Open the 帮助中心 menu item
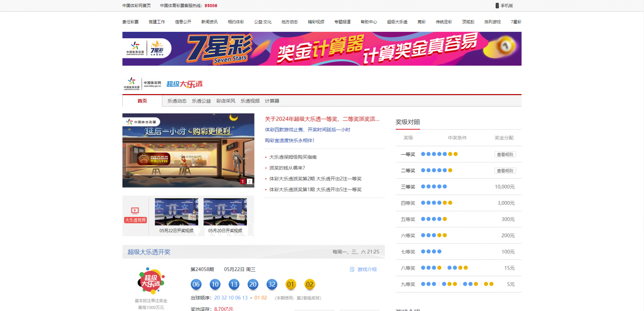Viewport: 644px width, 311px height. point(369,22)
